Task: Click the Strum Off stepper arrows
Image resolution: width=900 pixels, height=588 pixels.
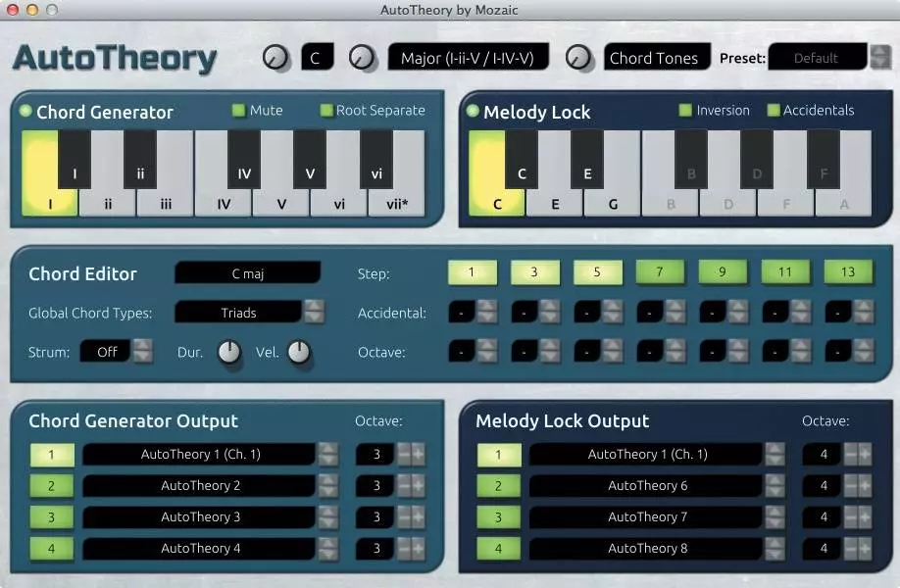Action: pyautogui.click(x=143, y=352)
